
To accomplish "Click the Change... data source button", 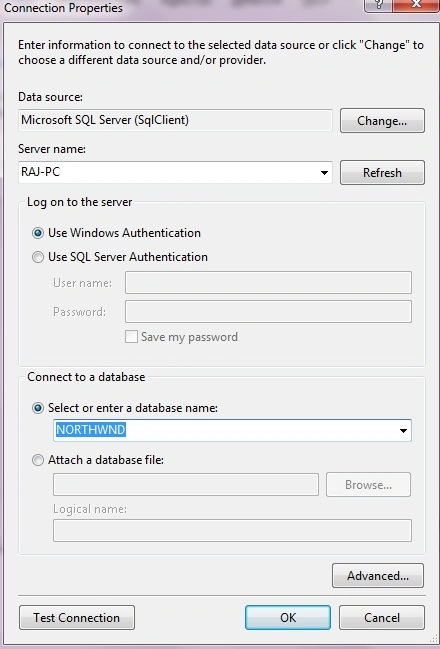I will (x=382, y=120).
